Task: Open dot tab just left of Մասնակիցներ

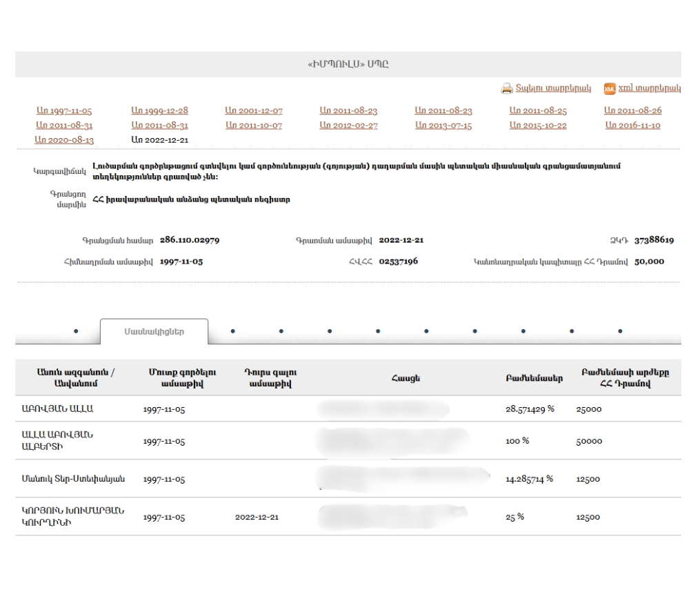Action: pos(75,331)
